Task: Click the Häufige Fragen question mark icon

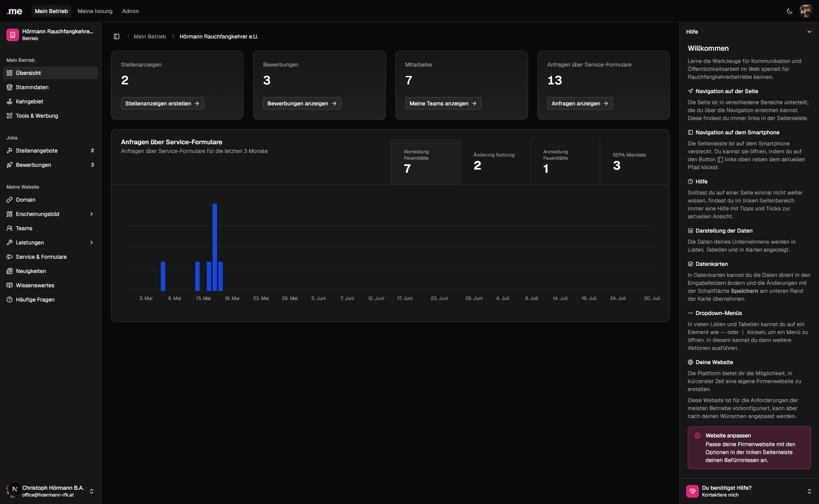Action: coord(10,300)
